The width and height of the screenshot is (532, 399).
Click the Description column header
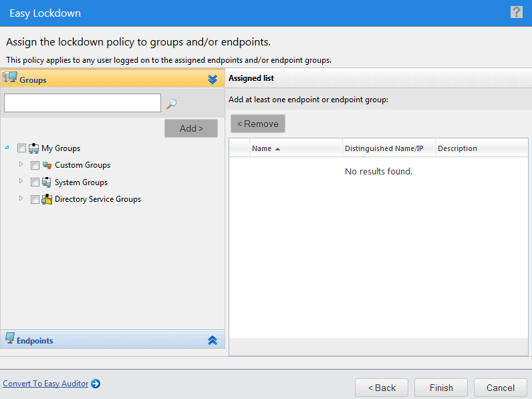pos(481,148)
